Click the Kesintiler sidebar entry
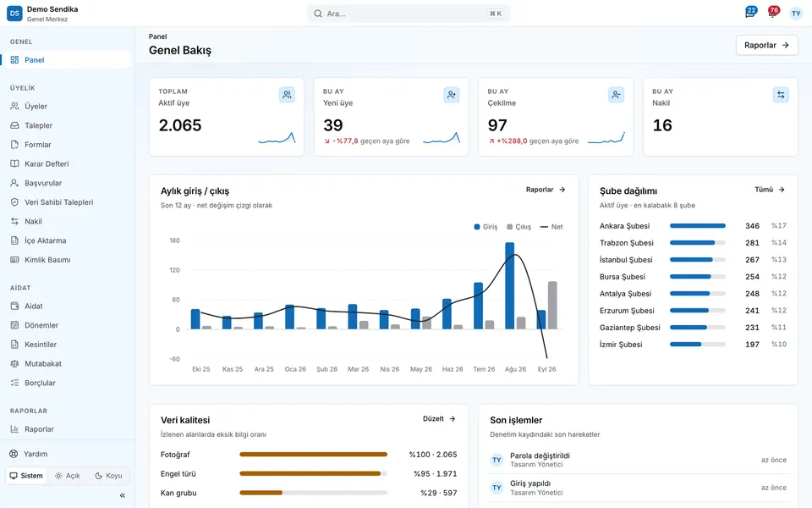 pyautogui.click(x=68, y=345)
